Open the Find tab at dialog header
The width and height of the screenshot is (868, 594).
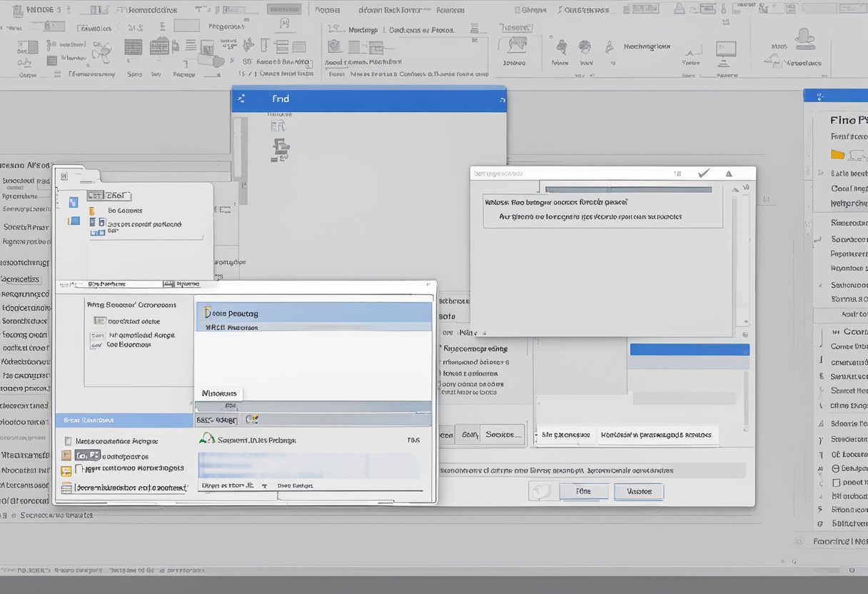(281, 99)
